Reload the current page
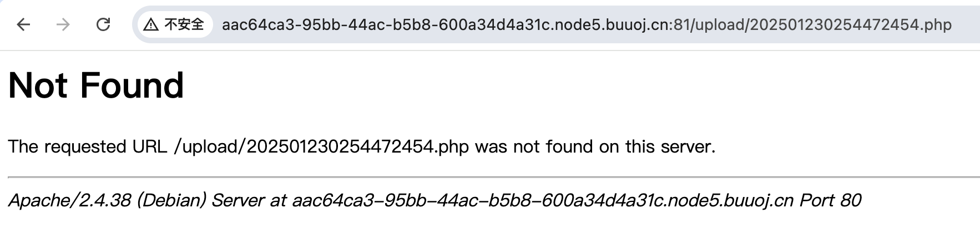980x243 pixels. [x=103, y=24]
